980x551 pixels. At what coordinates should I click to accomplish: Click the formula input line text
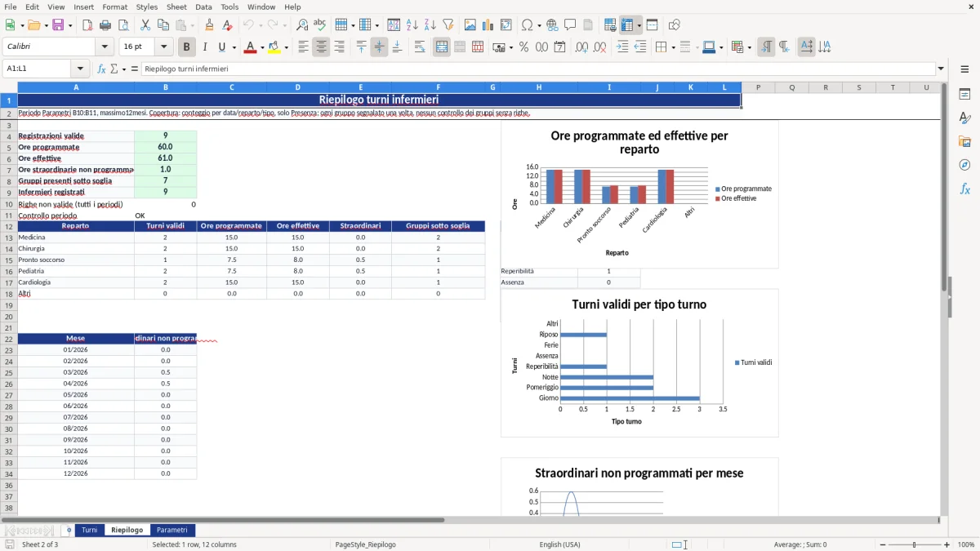[186, 69]
